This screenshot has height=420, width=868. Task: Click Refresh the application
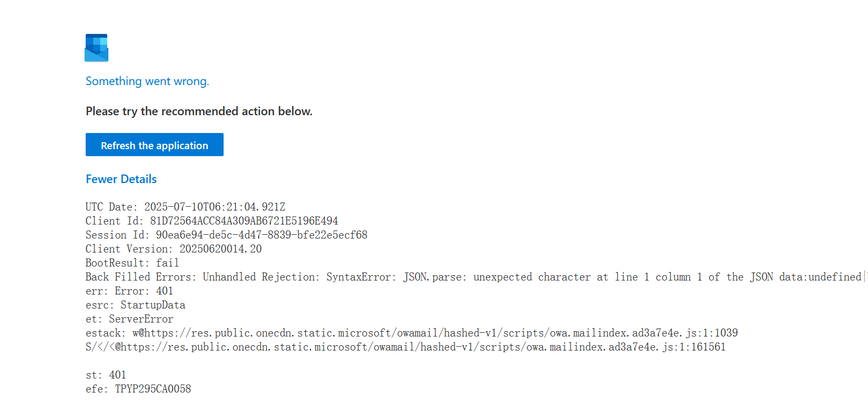(154, 144)
